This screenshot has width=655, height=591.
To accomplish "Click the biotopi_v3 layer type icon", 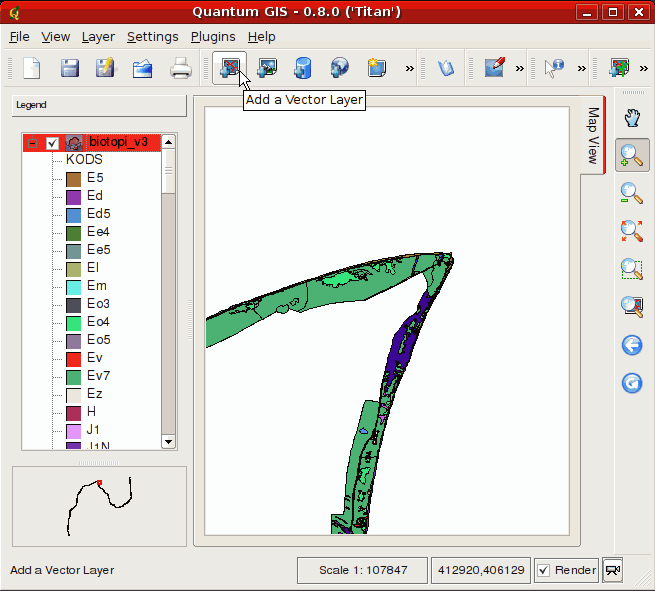I will 74,143.
